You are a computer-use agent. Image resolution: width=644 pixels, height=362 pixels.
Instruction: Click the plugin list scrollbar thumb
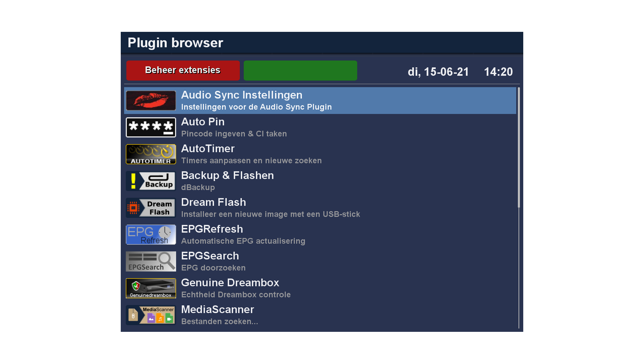click(519, 147)
